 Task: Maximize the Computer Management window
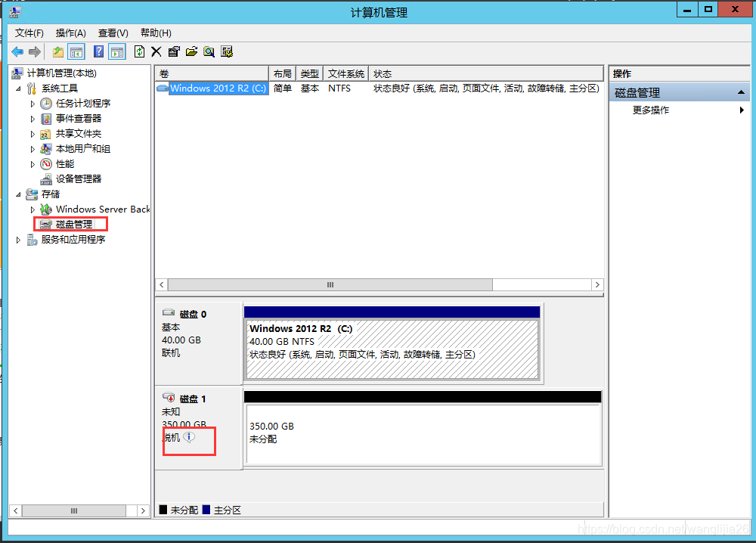tap(708, 10)
